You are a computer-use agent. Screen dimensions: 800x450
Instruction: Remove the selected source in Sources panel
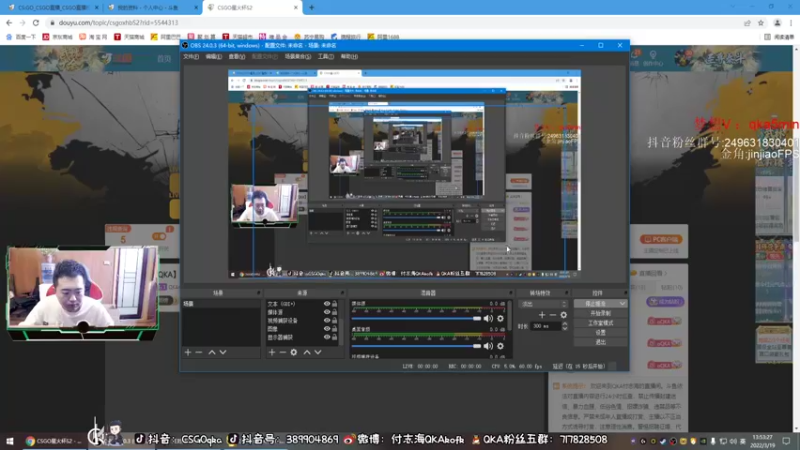282,352
